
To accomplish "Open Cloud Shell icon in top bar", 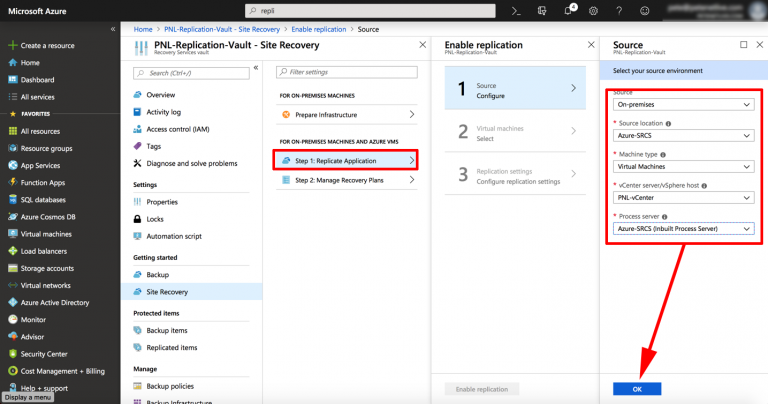I will pos(516,11).
